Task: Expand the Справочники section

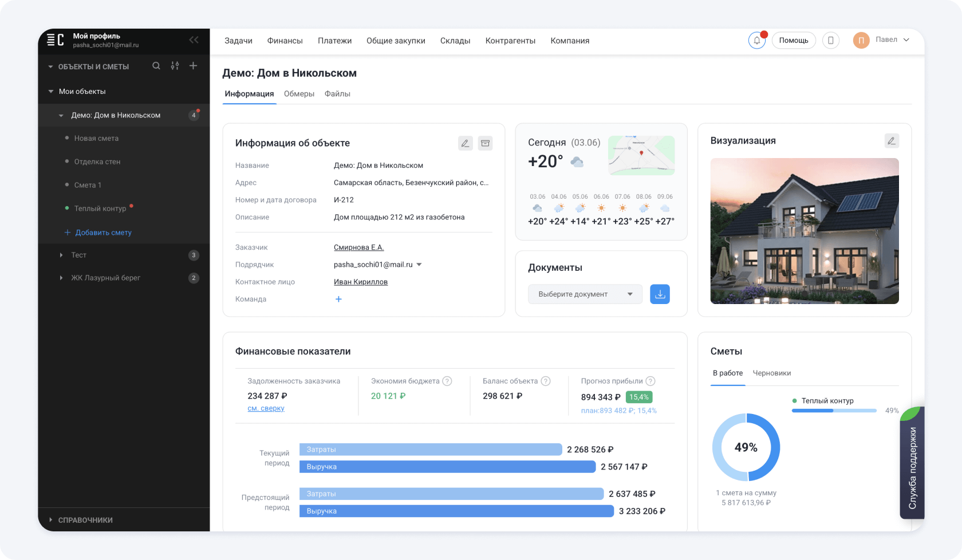Action: [x=51, y=520]
